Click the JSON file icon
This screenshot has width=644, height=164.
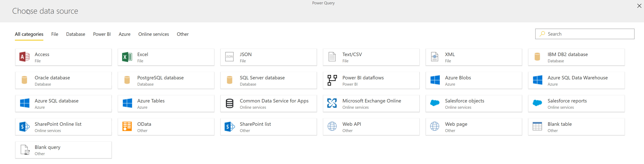(229, 57)
